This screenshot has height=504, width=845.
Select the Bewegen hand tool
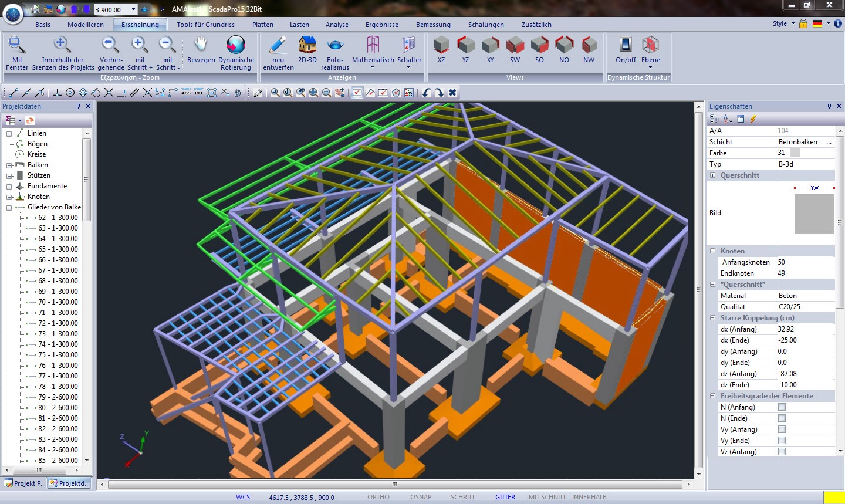(x=201, y=45)
